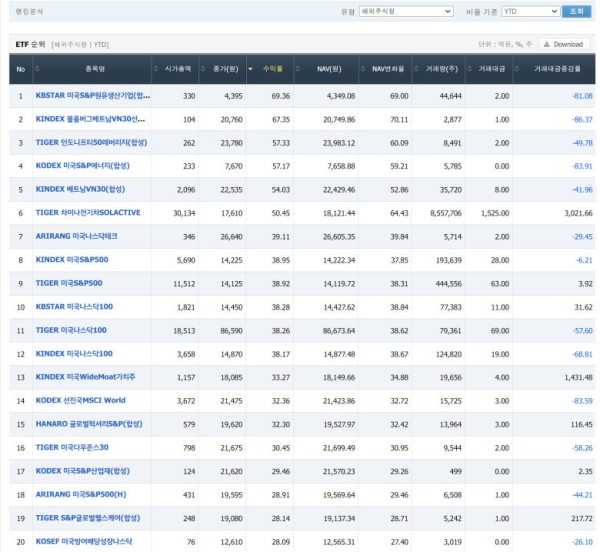Image resolution: width=600 pixels, height=552 pixels.
Task: Open KINDEX 블룸버그베트남VN30선물 ETF link
Action: (90, 119)
